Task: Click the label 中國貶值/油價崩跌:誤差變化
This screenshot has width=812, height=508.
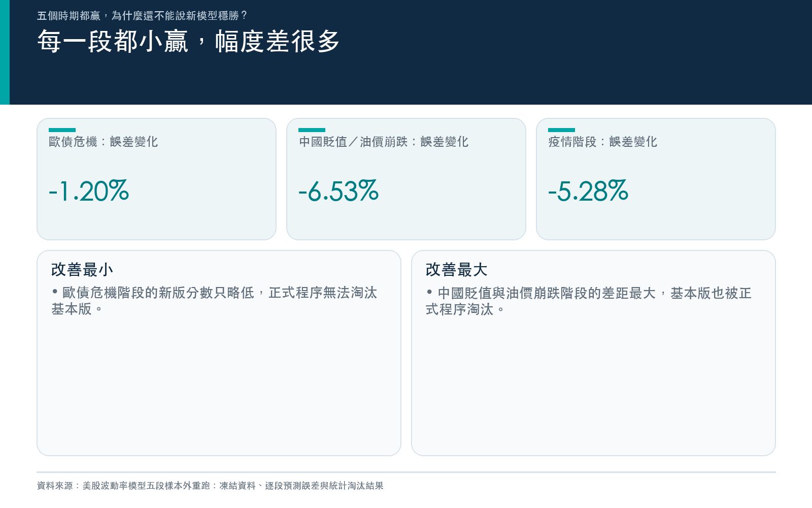Action: point(384,142)
